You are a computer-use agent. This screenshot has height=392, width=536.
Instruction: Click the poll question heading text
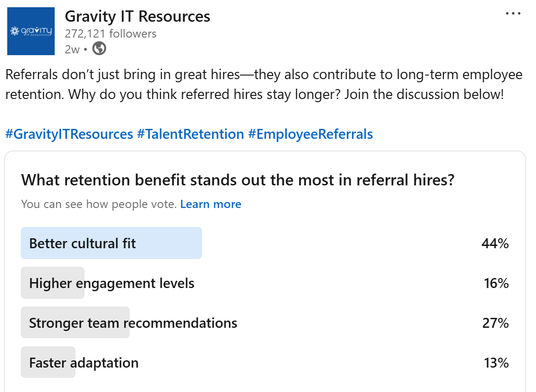pos(237,180)
